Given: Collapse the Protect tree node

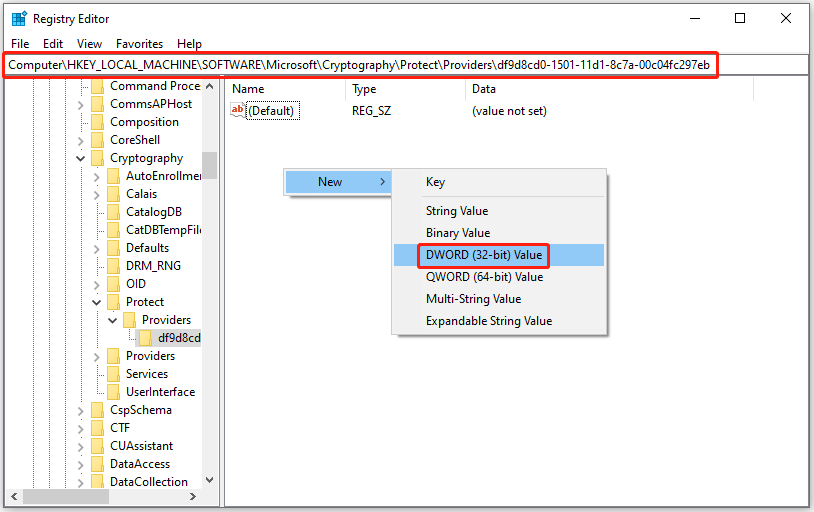Looking at the screenshot, I should 97,302.
